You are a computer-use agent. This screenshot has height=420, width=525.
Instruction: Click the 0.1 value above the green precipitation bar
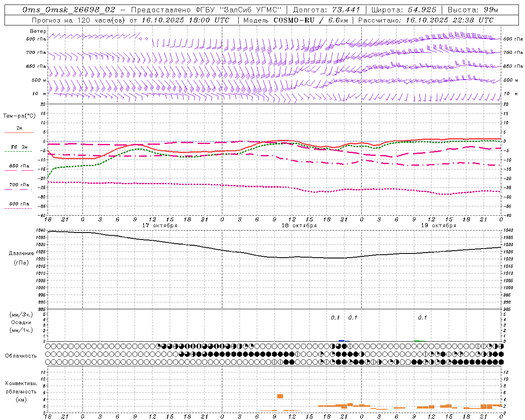pos(422,317)
